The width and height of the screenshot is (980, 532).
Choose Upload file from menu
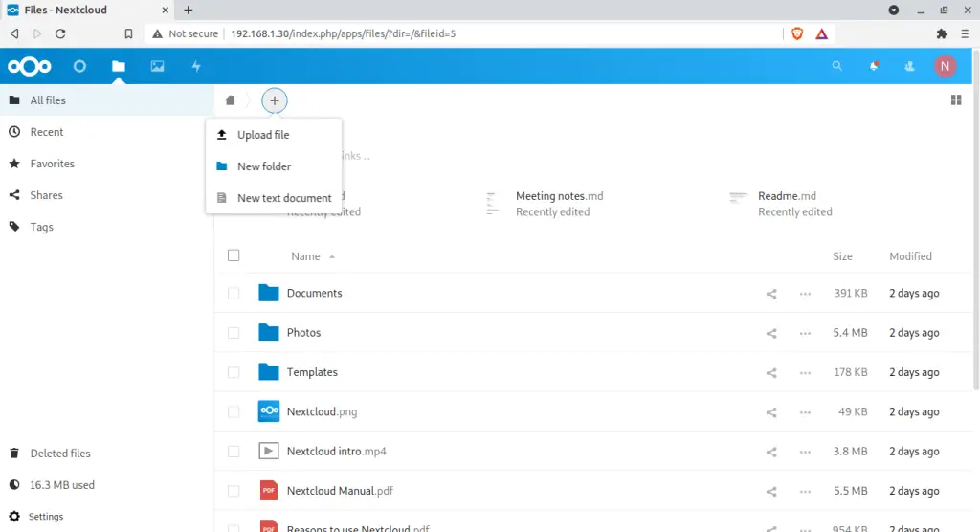click(274, 134)
